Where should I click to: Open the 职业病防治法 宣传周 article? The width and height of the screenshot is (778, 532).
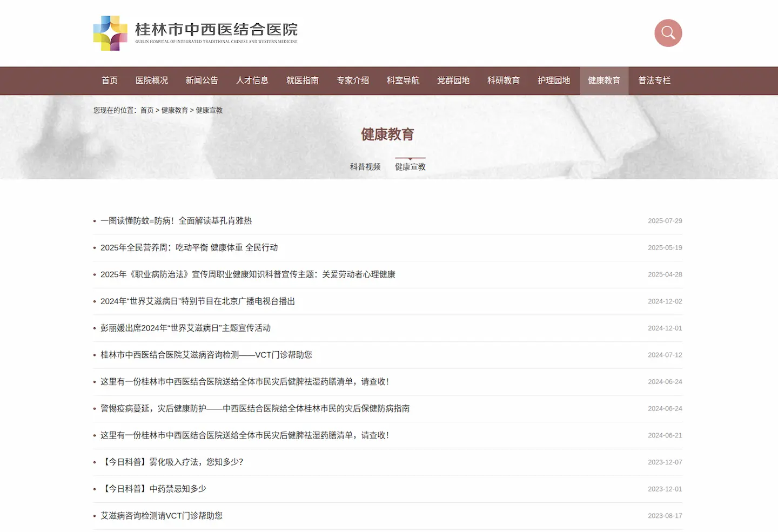click(x=248, y=274)
